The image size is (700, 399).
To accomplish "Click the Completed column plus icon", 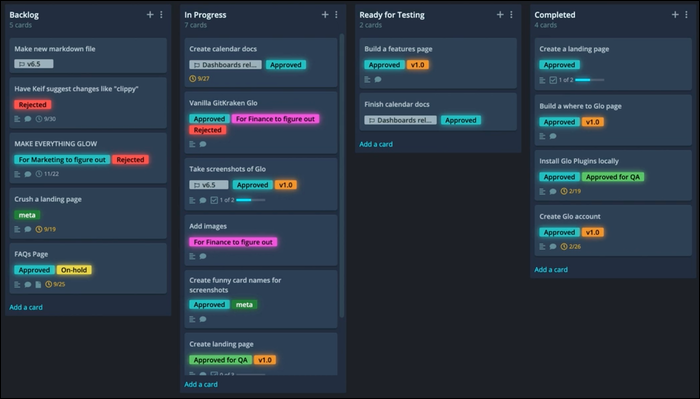I will pos(675,15).
